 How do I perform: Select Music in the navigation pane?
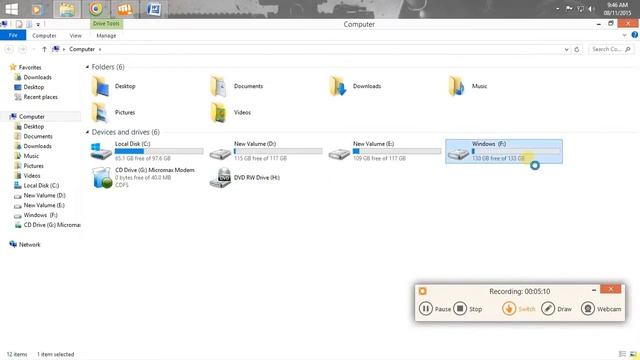click(x=31, y=156)
